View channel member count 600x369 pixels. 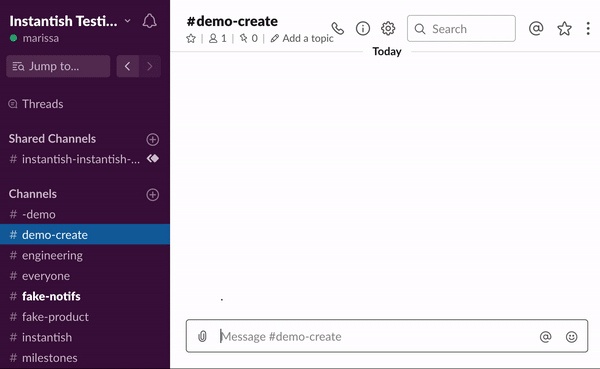pyautogui.click(x=217, y=38)
